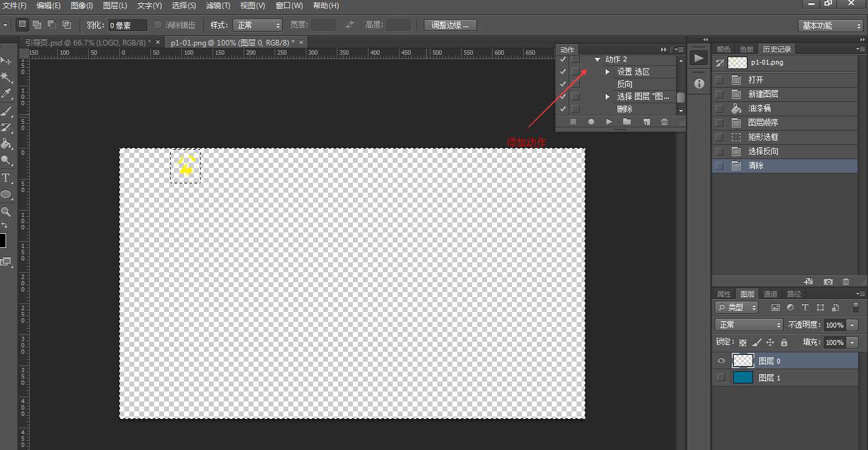The height and width of the screenshot is (450, 868).
Task: Lock all for layer
Action: pos(784,342)
